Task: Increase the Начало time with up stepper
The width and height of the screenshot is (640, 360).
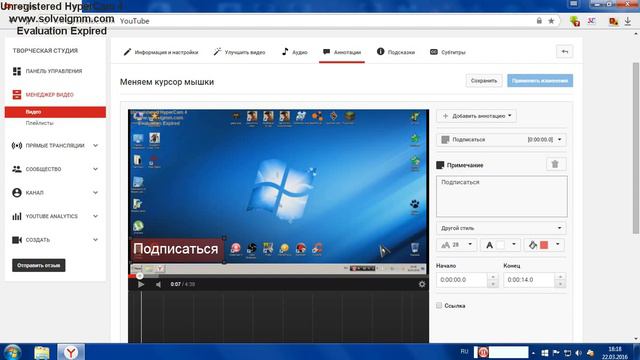Action: pos(493,276)
